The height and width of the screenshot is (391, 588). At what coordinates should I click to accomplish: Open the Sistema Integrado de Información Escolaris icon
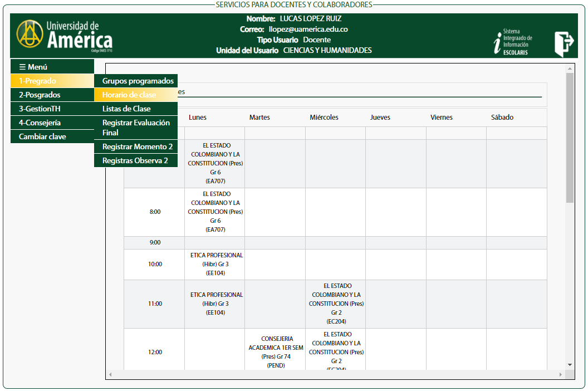[x=513, y=42]
